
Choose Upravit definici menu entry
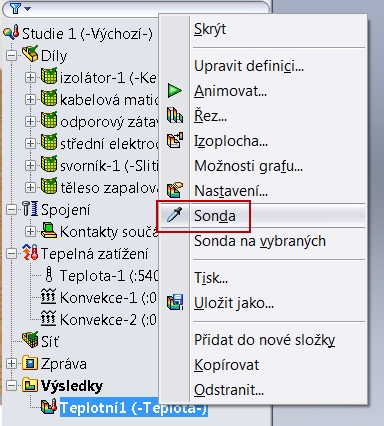pyautogui.click(x=249, y=66)
